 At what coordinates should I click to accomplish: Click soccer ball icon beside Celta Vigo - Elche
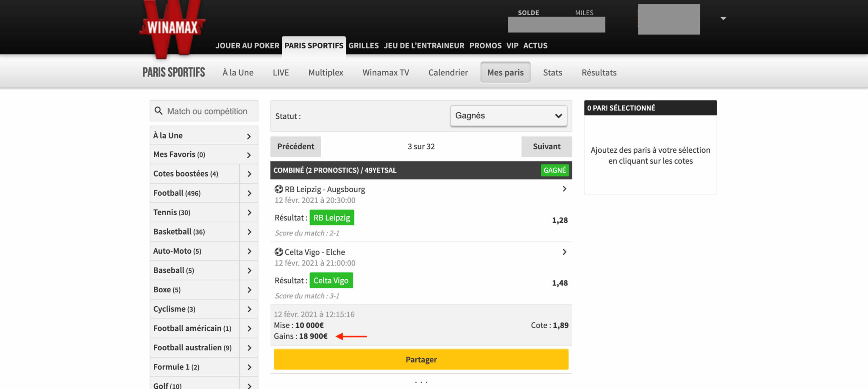click(x=278, y=252)
